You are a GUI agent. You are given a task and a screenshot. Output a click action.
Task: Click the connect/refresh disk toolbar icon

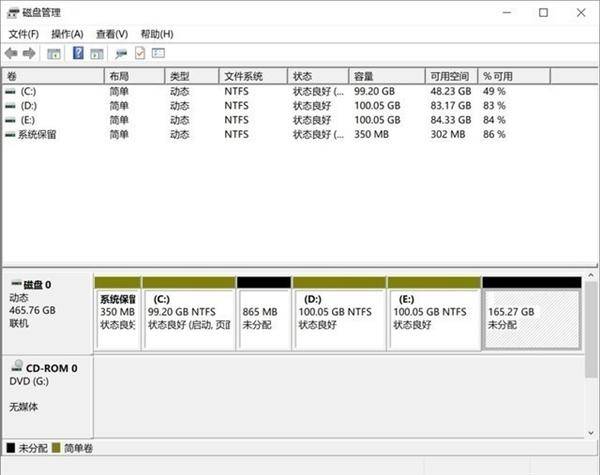121,54
